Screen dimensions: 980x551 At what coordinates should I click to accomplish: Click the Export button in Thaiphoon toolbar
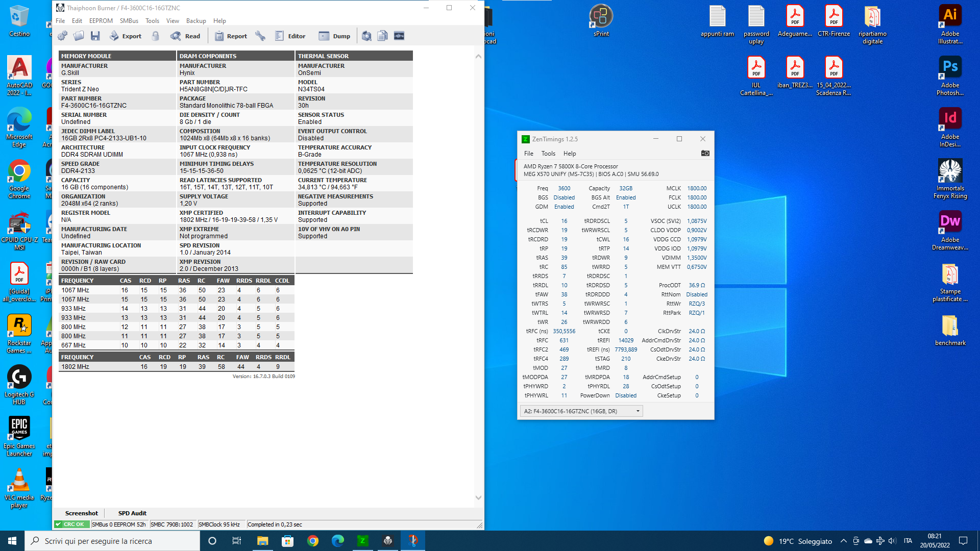pyautogui.click(x=126, y=36)
